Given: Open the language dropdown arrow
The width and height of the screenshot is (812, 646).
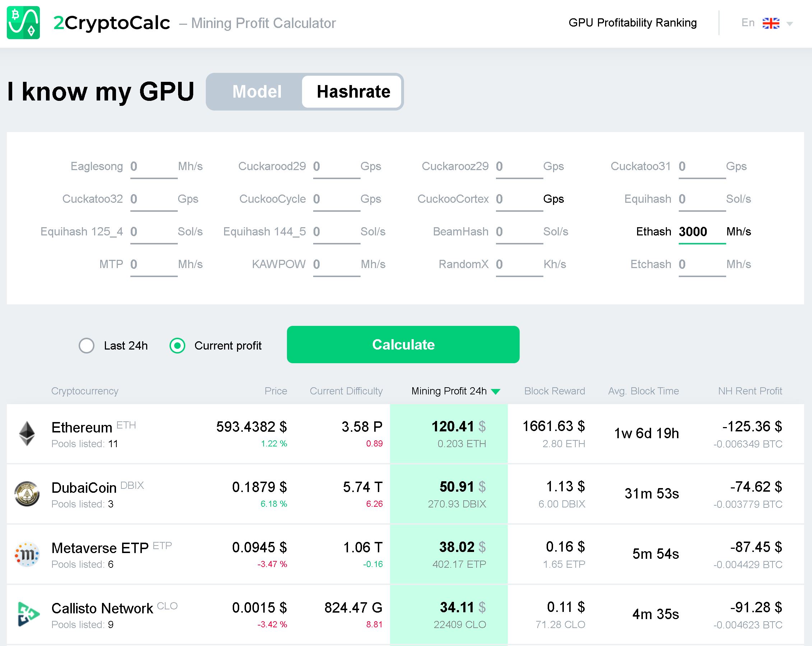Looking at the screenshot, I should (790, 24).
